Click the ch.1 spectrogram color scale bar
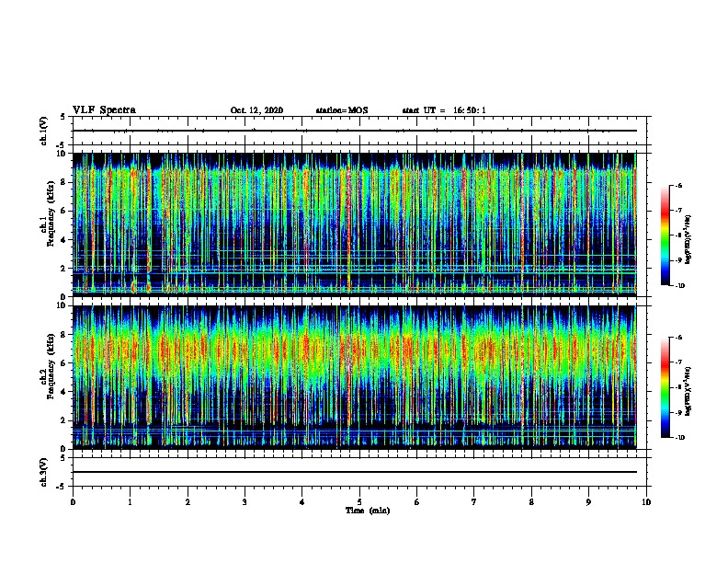Image resolution: width=728 pixels, height=563 pixels. (665, 236)
